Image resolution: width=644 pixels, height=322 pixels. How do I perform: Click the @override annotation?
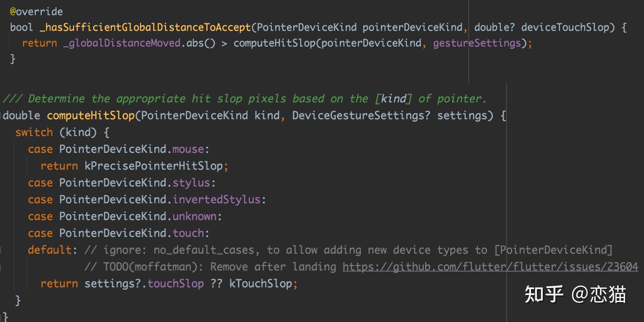[36, 11]
